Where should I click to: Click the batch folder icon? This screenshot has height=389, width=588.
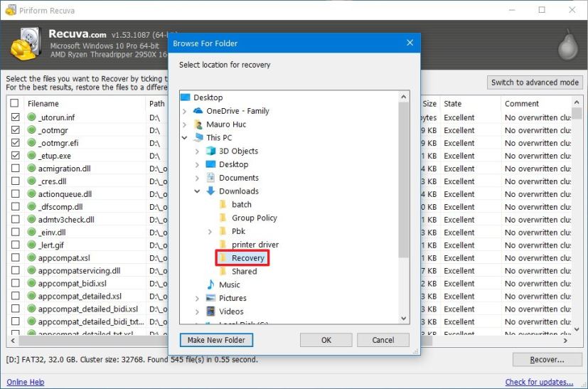point(223,204)
